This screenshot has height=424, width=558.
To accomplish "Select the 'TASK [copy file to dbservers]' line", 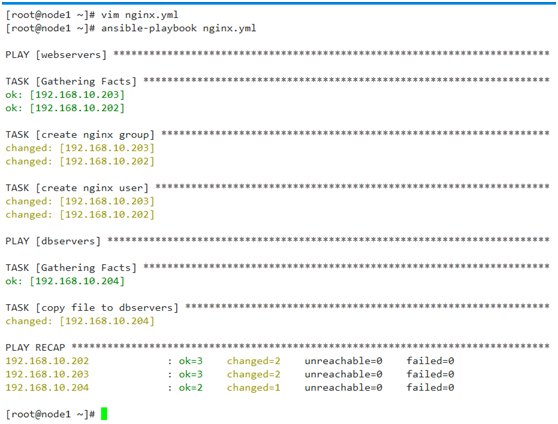I will 278,308.
